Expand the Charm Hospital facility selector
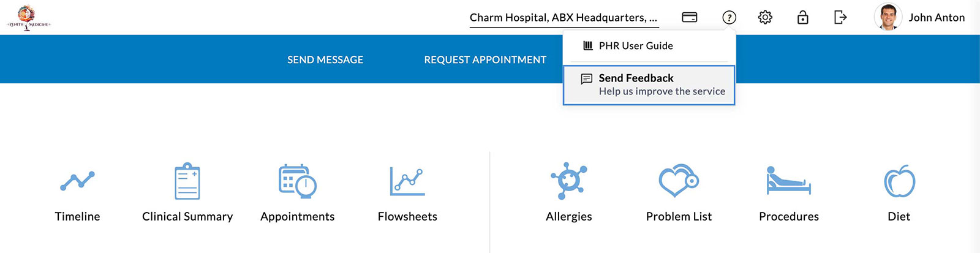This screenshot has height=253, width=980. click(x=563, y=18)
